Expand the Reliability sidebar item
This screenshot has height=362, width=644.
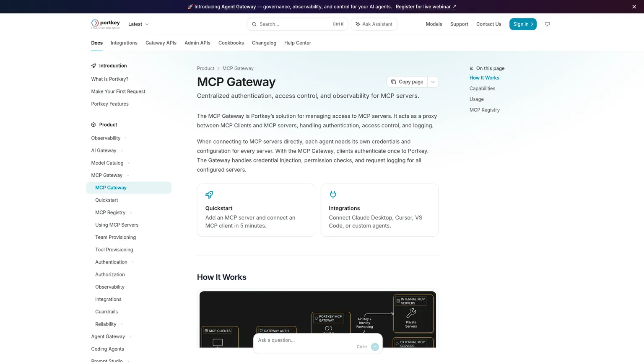coord(122,324)
